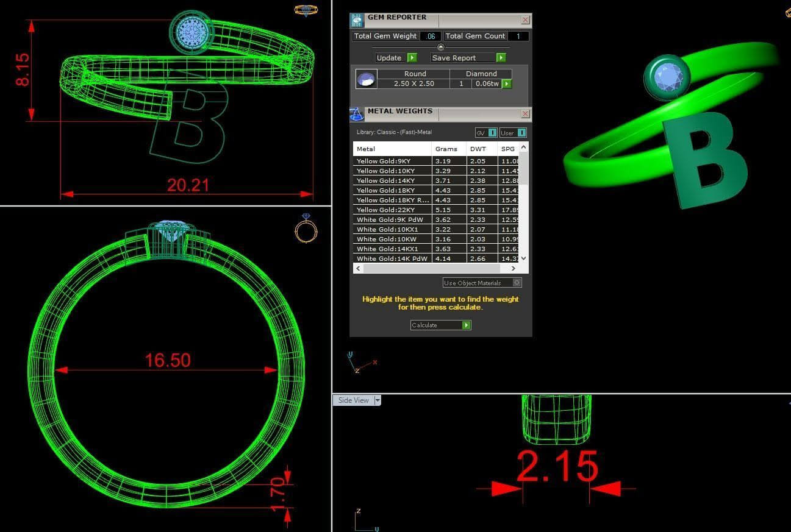
Task: Click the ring icon in front-view viewport
Action: click(x=306, y=229)
